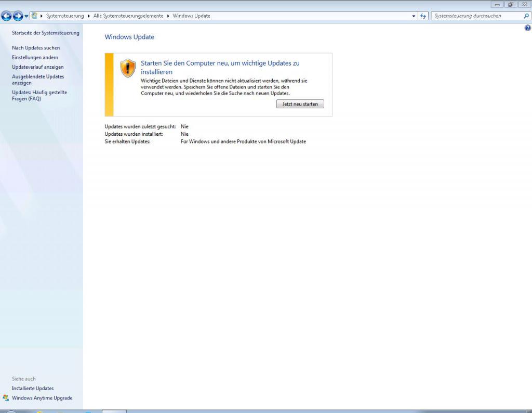
Task: Open Windows Anytime Upgrade link
Action: coord(42,398)
